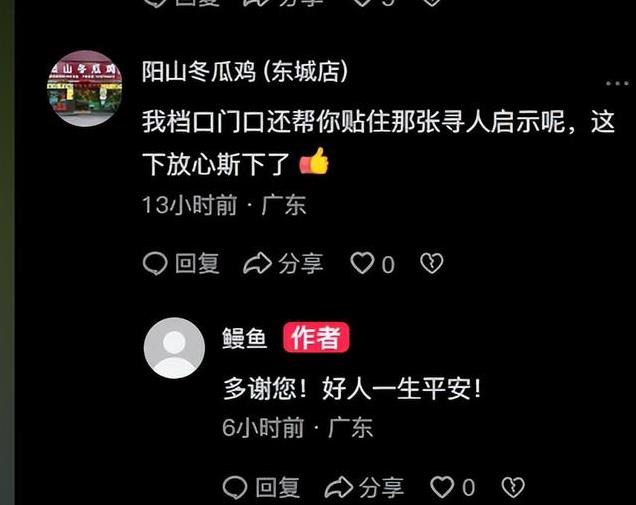
Task: Click share arrow icon under 鳗鱼 reply
Action: click(x=339, y=487)
